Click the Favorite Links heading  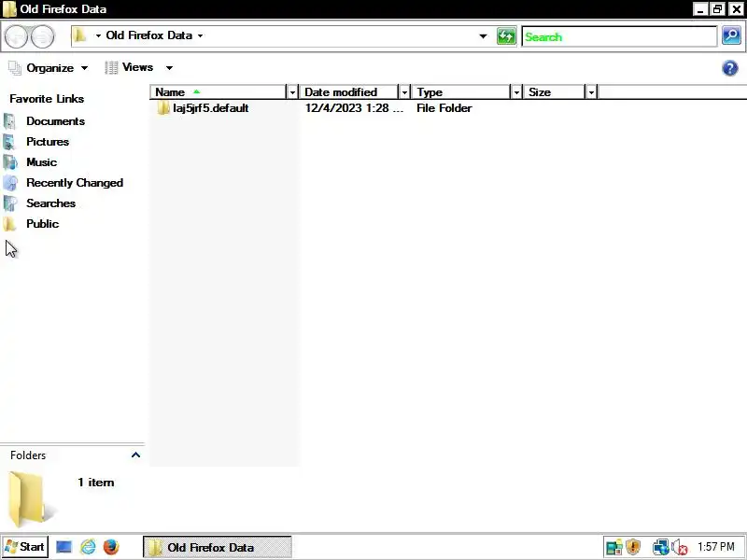47,99
